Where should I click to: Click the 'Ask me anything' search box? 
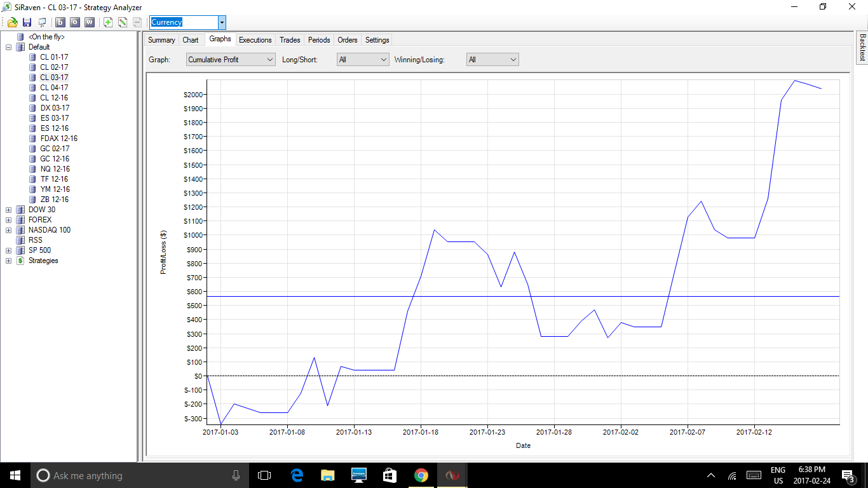pyautogui.click(x=139, y=475)
